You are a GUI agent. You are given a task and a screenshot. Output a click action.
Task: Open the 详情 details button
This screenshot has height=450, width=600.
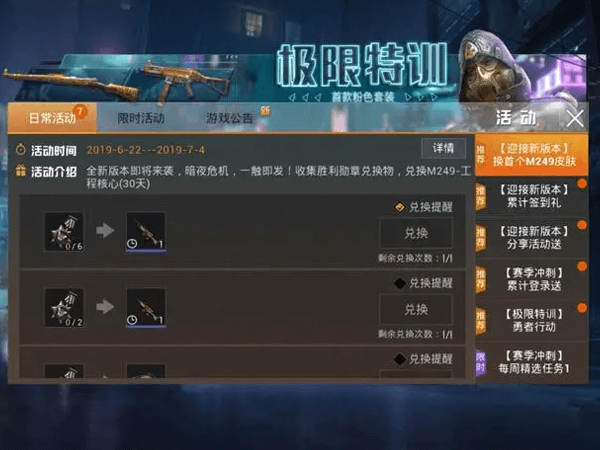[x=443, y=148]
